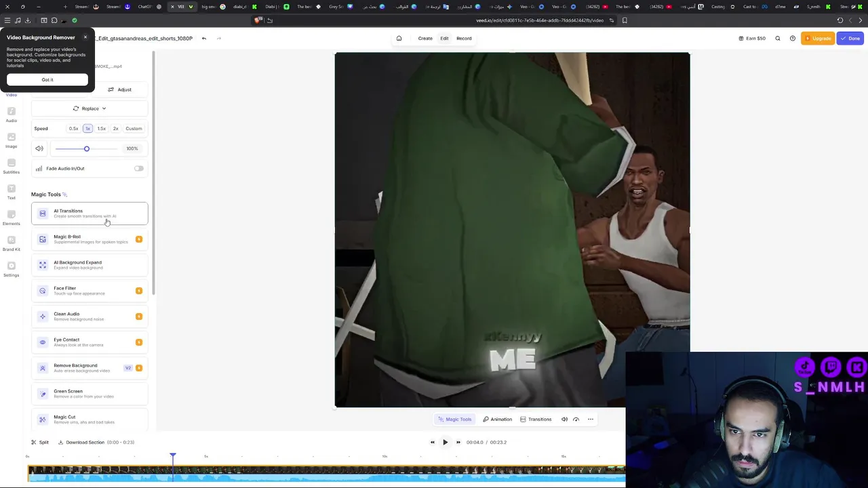Open the Adjust video options
Image resolution: width=868 pixels, height=488 pixels.
click(119, 89)
